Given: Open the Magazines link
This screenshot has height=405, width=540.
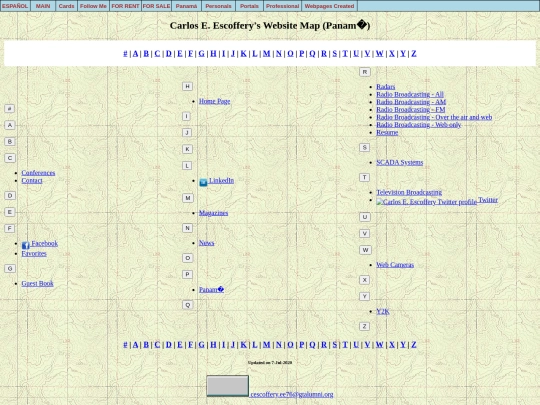Looking at the screenshot, I should (x=214, y=213).
